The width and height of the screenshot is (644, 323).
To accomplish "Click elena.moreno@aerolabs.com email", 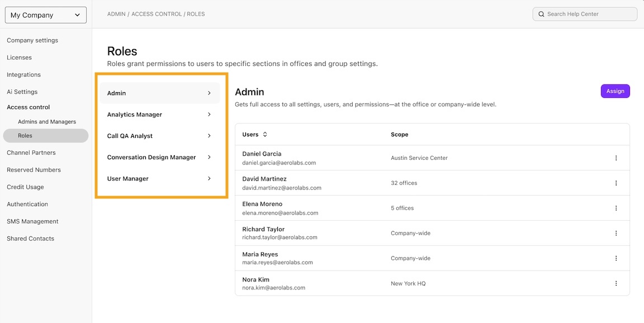I will 280,213.
